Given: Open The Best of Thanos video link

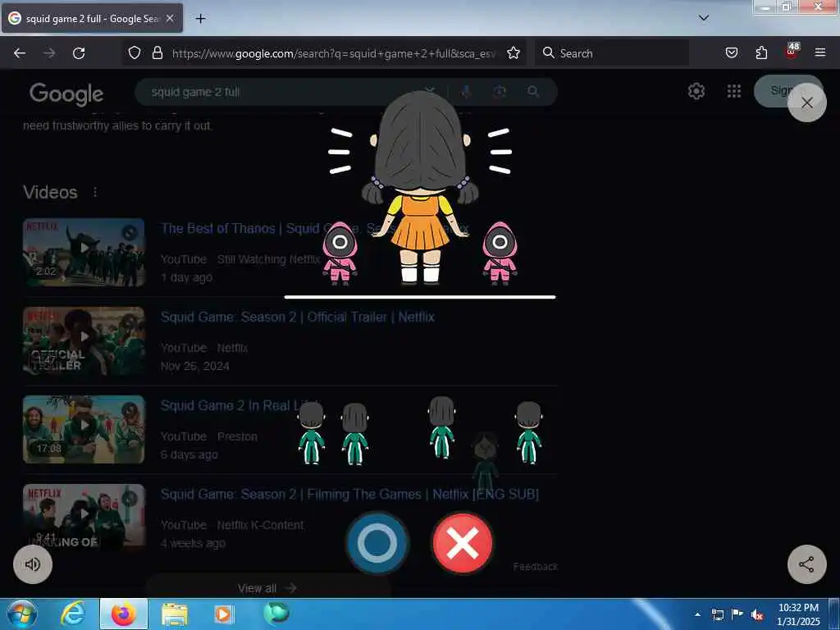Looking at the screenshot, I should coord(315,229).
